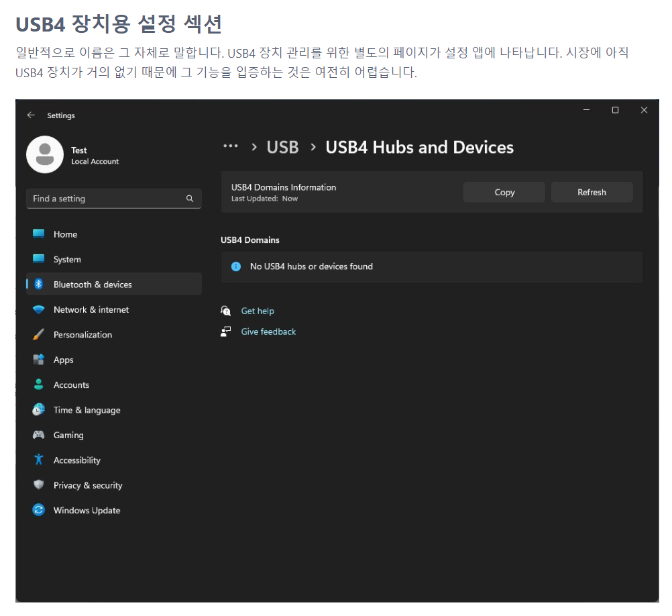
Task: Click No USB4 hubs or devices found message
Action: click(x=312, y=266)
